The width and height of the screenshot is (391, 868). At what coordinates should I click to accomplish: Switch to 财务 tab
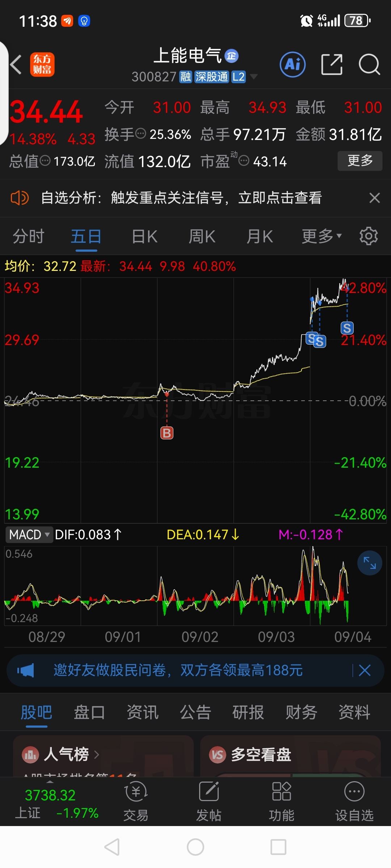pos(302,712)
